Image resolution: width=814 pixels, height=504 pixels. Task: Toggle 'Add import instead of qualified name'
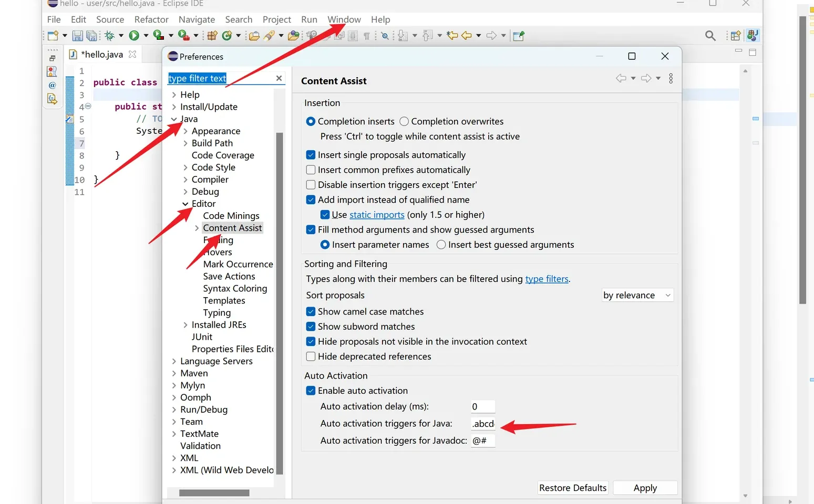click(311, 199)
